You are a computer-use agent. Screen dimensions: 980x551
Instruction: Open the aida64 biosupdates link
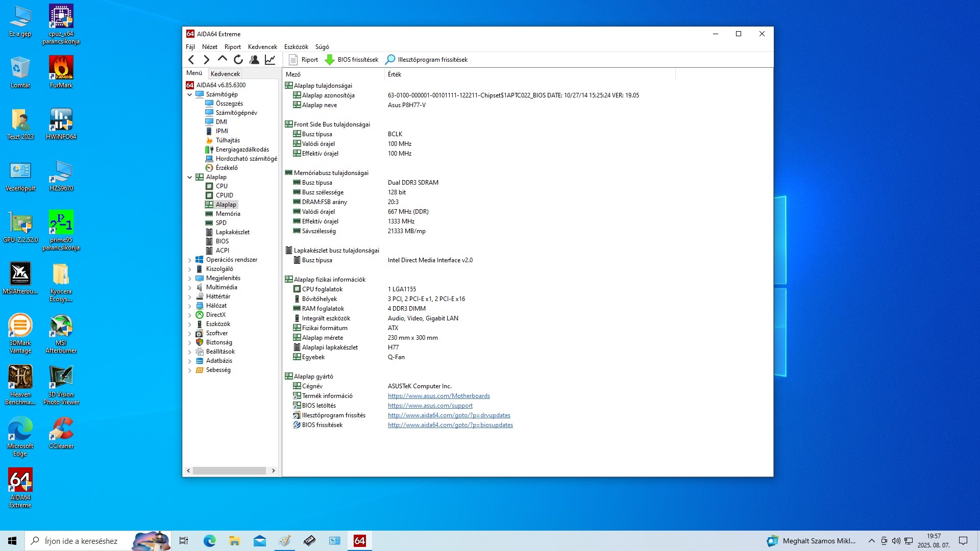click(x=450, y=425)
